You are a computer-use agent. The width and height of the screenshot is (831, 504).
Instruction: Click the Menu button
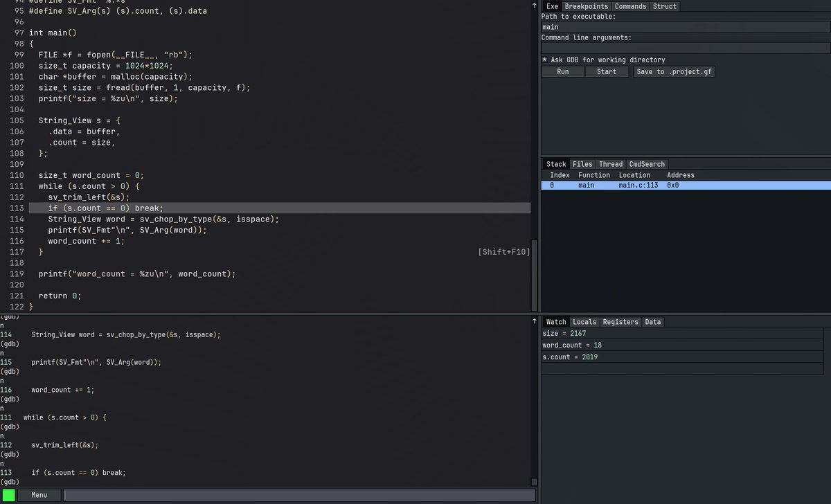click(39, 495)
